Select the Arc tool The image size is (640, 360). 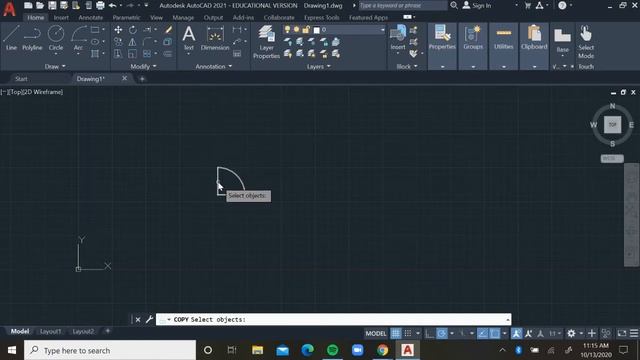click(x=78, y=38)
